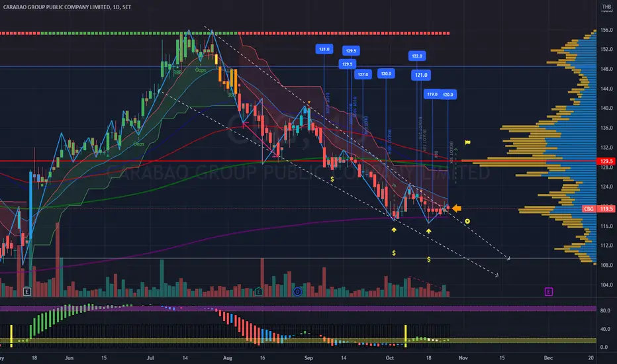Open the THB currency selector

point(606,7)
